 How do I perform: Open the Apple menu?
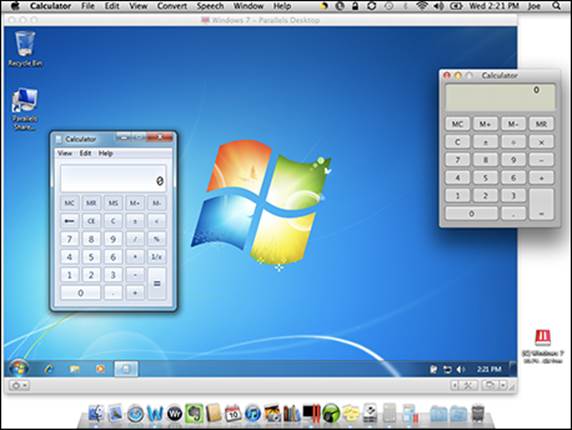[15, 6]
